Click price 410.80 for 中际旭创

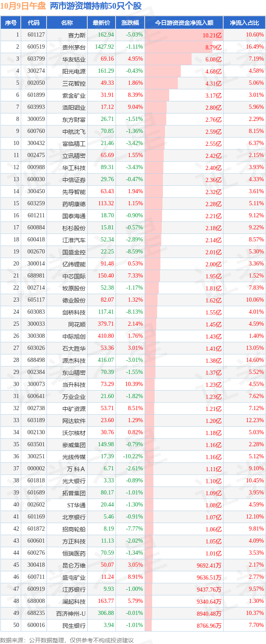click(106, 336)
